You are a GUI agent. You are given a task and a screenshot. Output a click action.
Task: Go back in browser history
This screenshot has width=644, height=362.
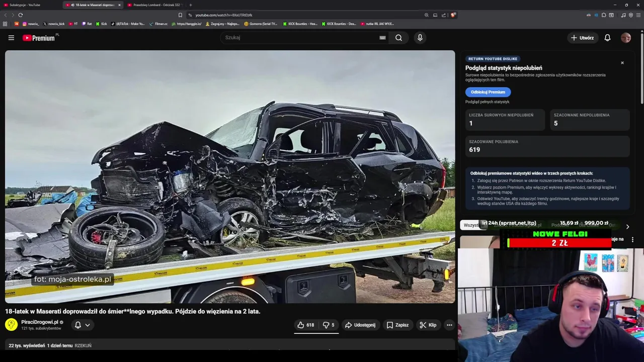pos(6,15)
